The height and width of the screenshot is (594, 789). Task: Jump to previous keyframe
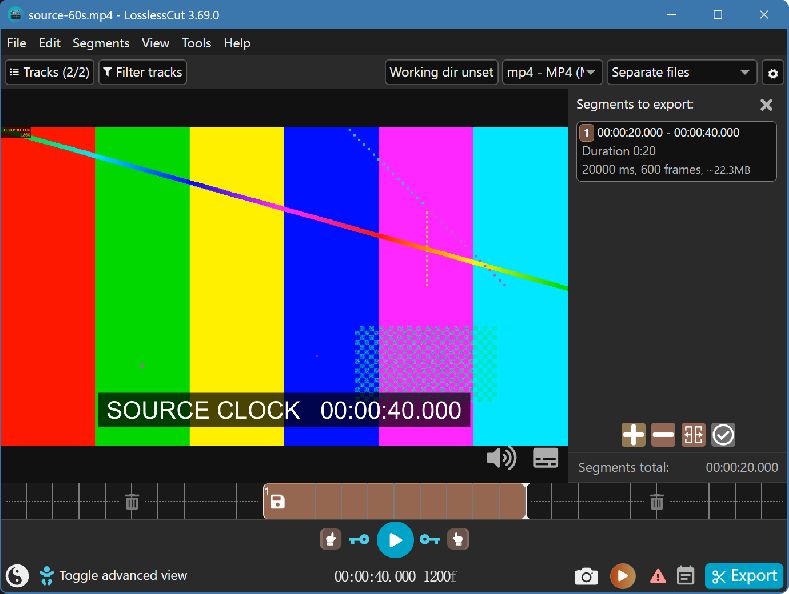point(359,540)
